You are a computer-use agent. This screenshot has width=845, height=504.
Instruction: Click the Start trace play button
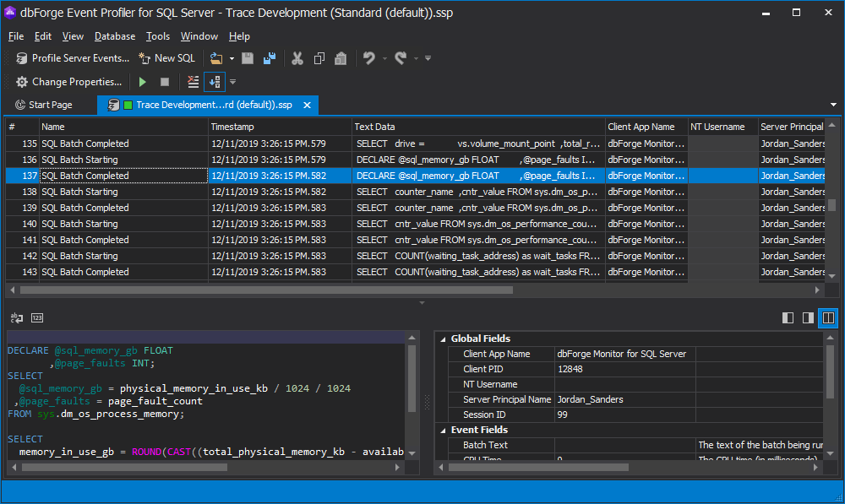[143, 82]
